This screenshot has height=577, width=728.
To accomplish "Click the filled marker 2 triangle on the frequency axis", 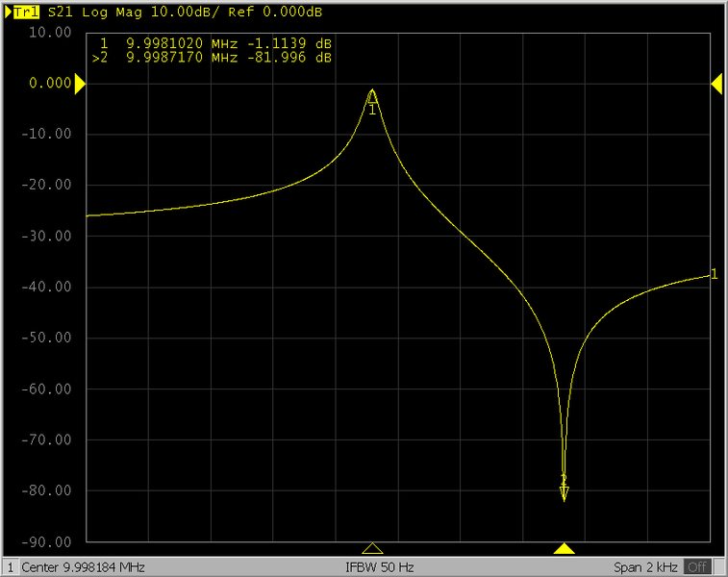I will pos(565,548).
